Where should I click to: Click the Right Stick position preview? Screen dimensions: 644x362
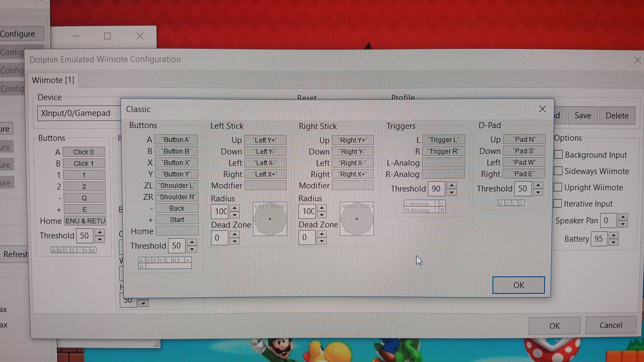[357, 219]
